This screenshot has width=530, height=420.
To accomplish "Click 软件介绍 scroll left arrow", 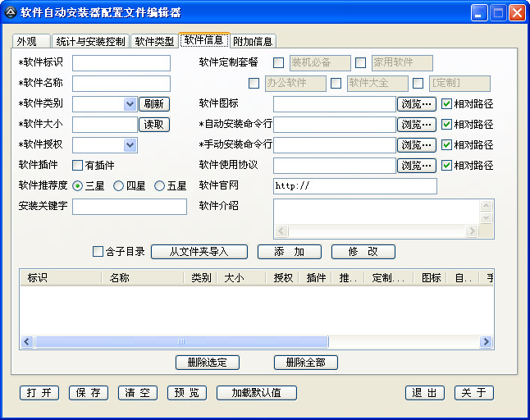I will [281, 231].
